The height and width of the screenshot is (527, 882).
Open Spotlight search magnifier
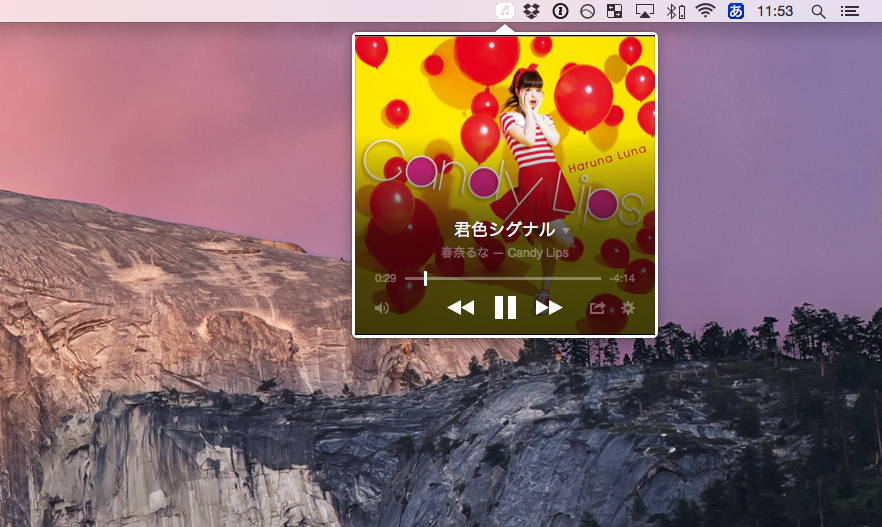tap(818, 11)
